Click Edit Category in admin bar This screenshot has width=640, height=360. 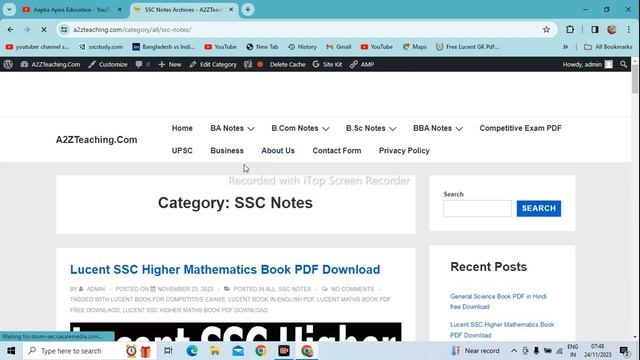coord(213,64)
